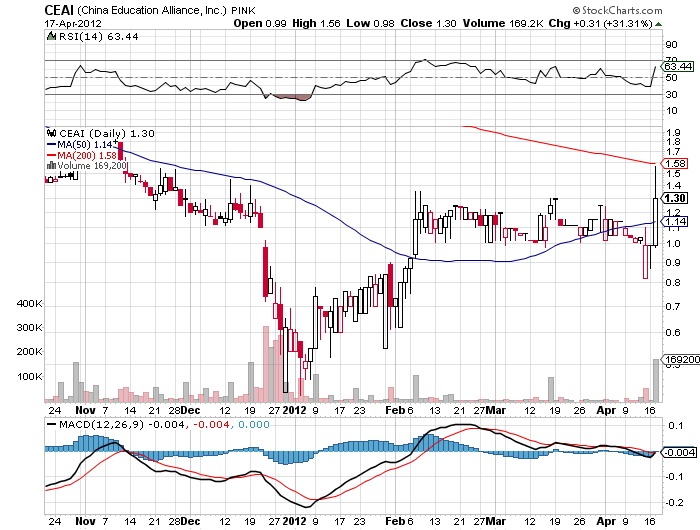
Task: Click the PINK exchange label
Action: point(243,11)
